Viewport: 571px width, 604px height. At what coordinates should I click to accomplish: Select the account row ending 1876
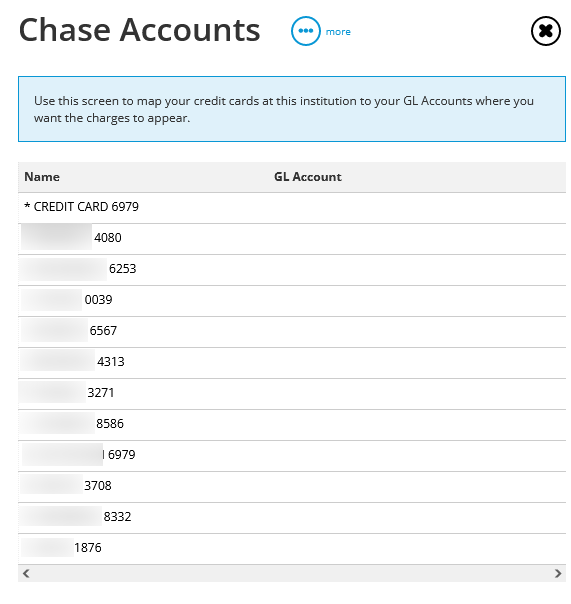click(292, 549)
